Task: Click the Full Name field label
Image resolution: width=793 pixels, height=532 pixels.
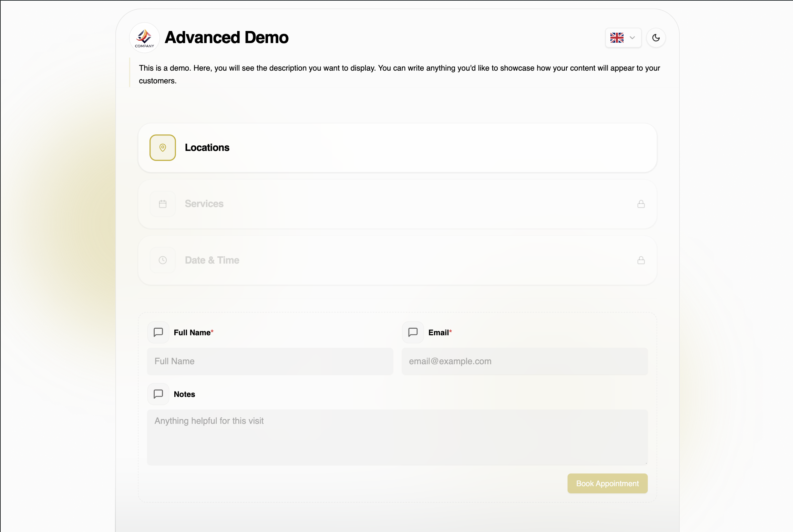Action: tap(194, 332)
